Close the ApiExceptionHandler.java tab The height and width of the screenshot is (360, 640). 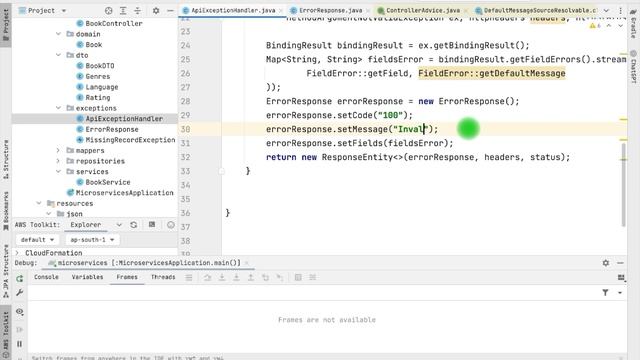tap(281, 11)
